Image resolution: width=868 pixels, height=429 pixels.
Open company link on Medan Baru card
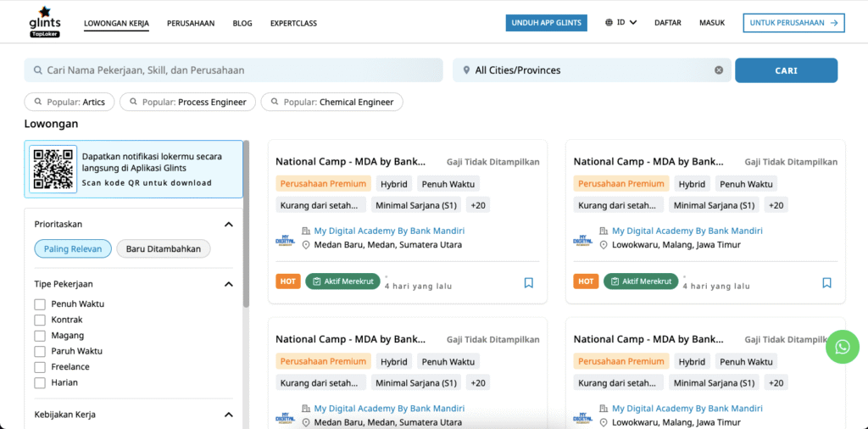click(x=389, y=231)
